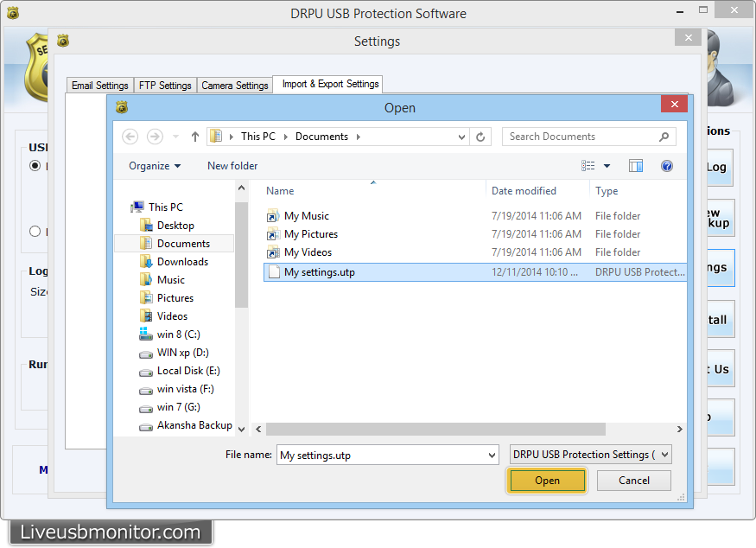Change the file view layout icon
756x548 pixels.
click(x=588, y=166)
